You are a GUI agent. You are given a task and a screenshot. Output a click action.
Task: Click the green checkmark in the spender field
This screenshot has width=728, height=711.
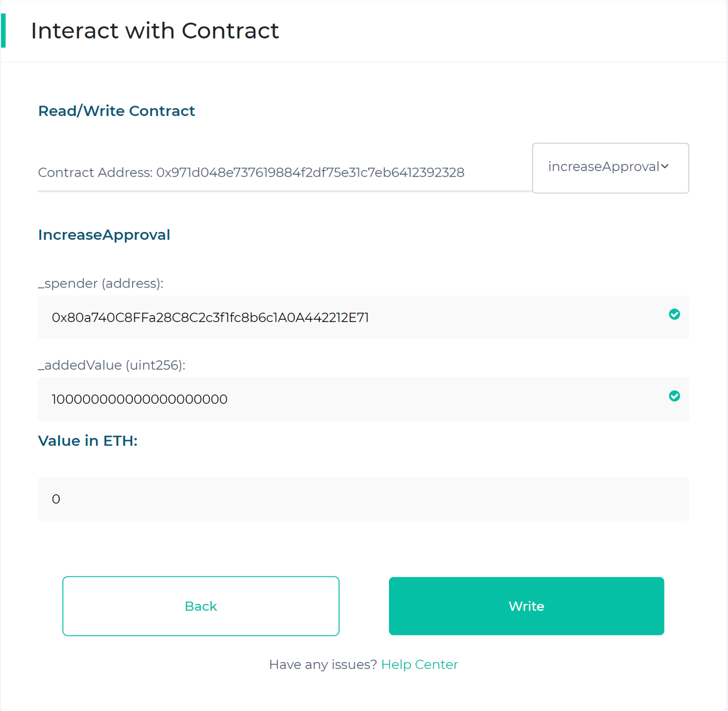click(674, 314)
